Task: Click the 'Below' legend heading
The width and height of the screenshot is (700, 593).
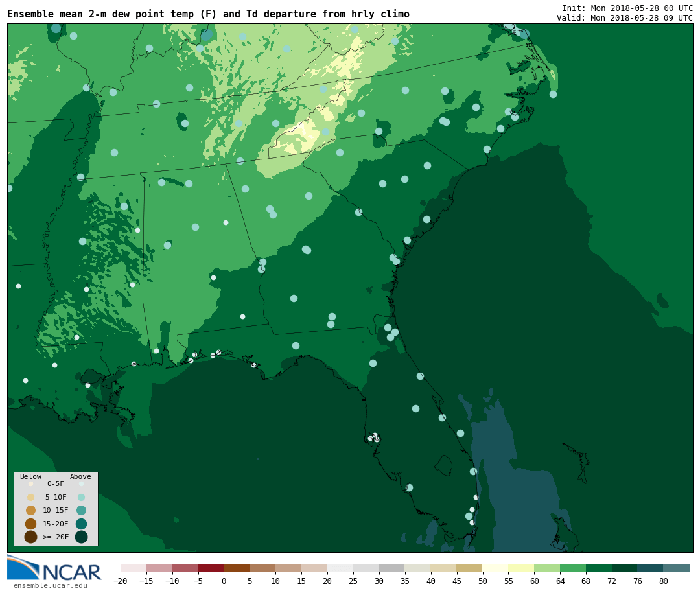Action: click(x=30, y=476)
